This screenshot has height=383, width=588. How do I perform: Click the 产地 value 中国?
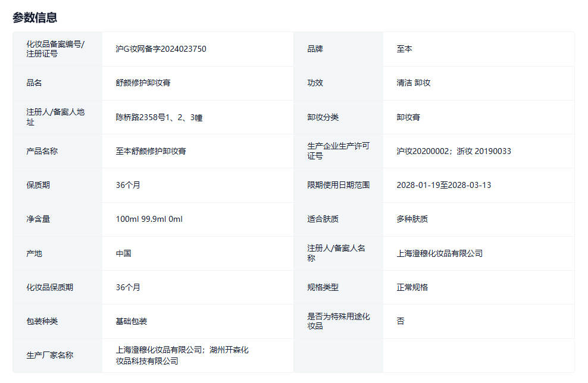tap(123, 253)
